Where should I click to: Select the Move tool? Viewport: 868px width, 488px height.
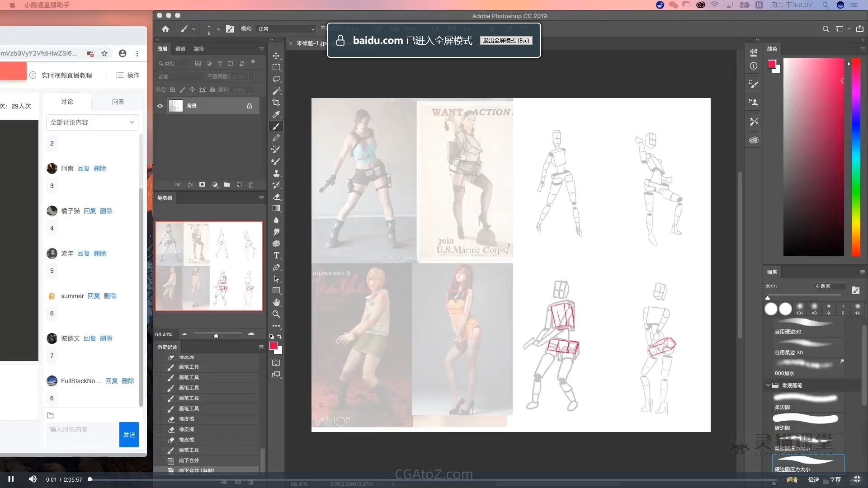(276, 56)
